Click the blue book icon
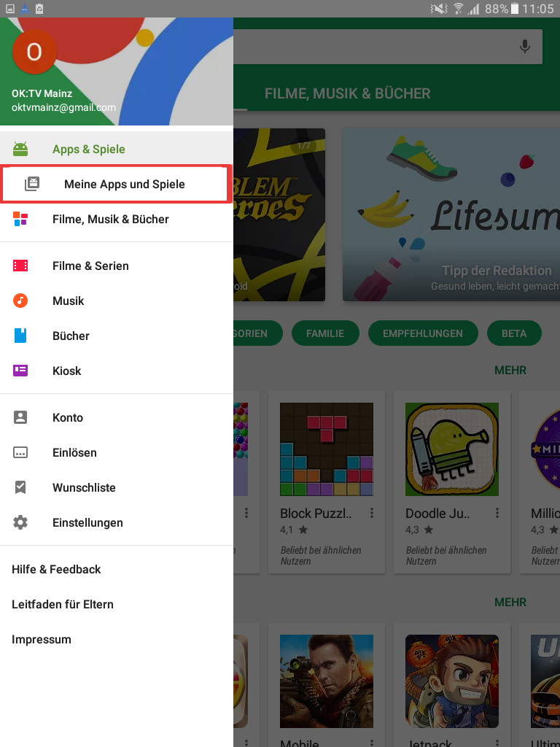The height and width of the screenshot is (747, 560). pos(20,336)
